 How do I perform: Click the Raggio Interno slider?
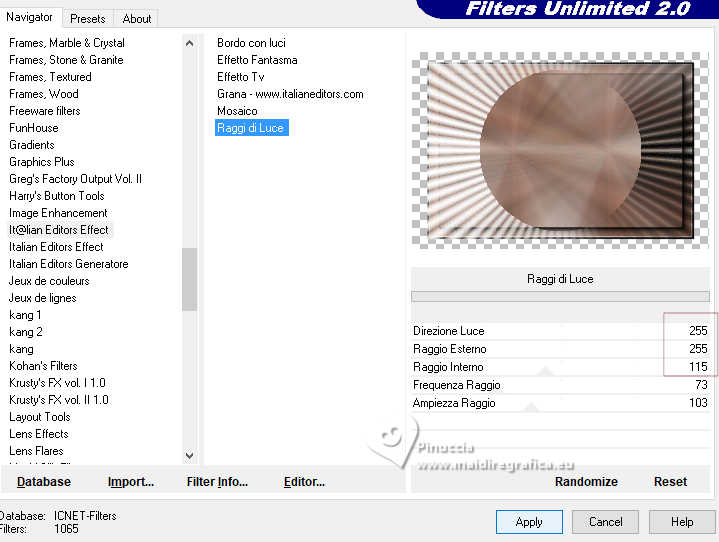click(560, 367)
